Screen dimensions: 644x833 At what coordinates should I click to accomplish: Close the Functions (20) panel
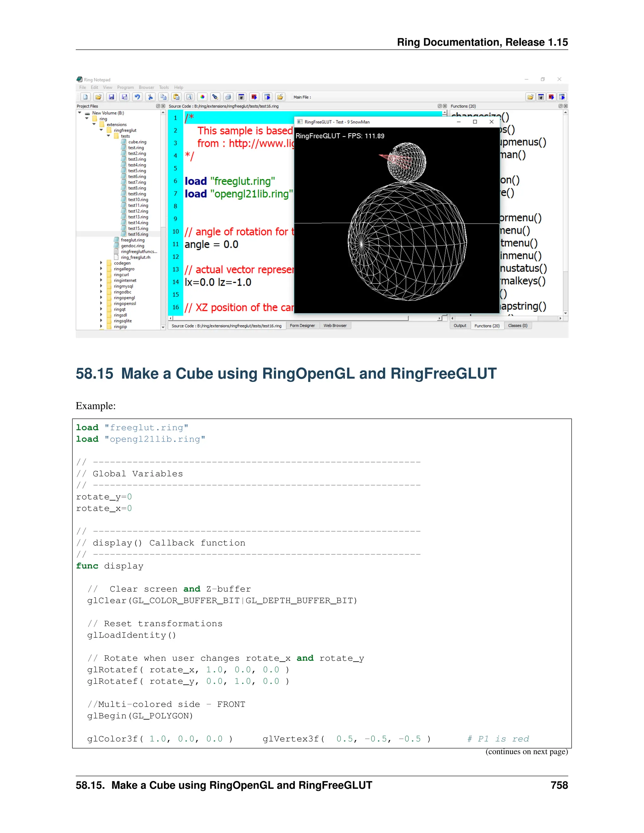[x=565, y=106]
